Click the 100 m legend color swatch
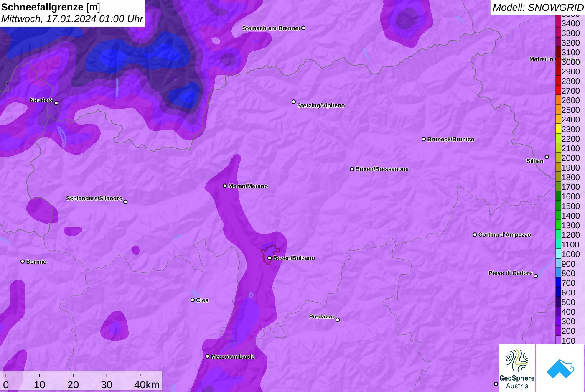The height and width of the screenshot is (392, 585). click(558, 341)
